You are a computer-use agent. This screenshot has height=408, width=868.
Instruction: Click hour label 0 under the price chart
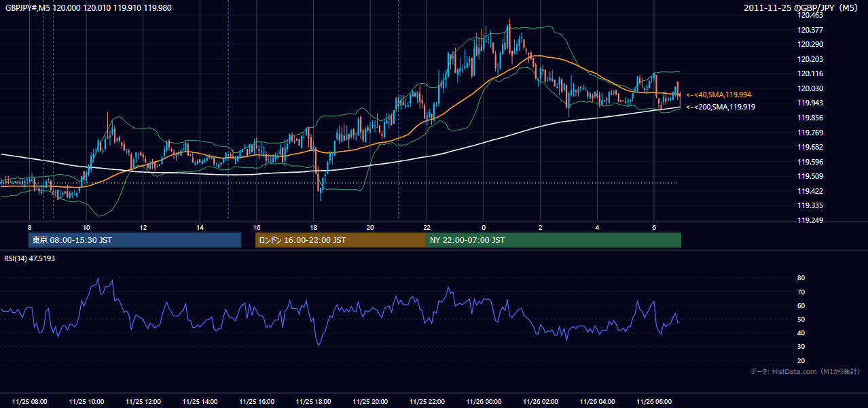point(484,227)
